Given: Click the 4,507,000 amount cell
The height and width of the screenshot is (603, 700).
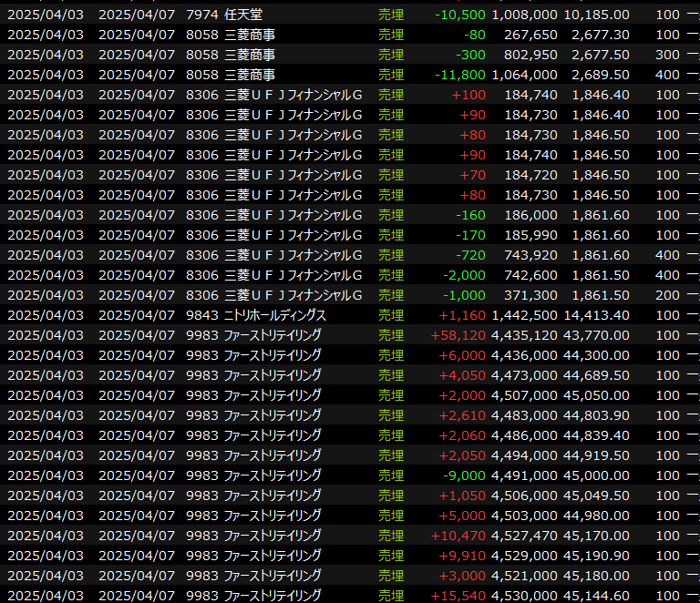Looking at the screenshot, I should 524,395.
